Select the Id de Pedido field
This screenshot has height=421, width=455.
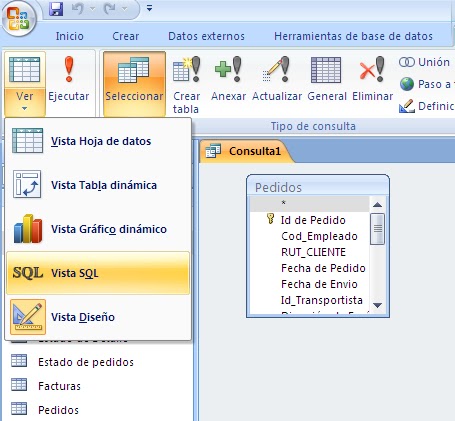pyautogui.click(x=310, y=220)
